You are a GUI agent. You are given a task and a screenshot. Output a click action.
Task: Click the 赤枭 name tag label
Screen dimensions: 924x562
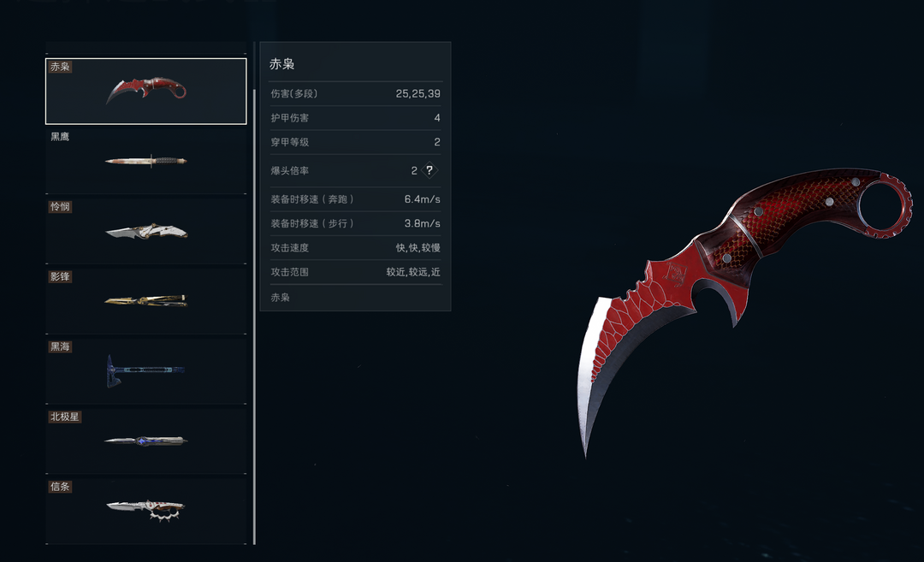(60, 67)
